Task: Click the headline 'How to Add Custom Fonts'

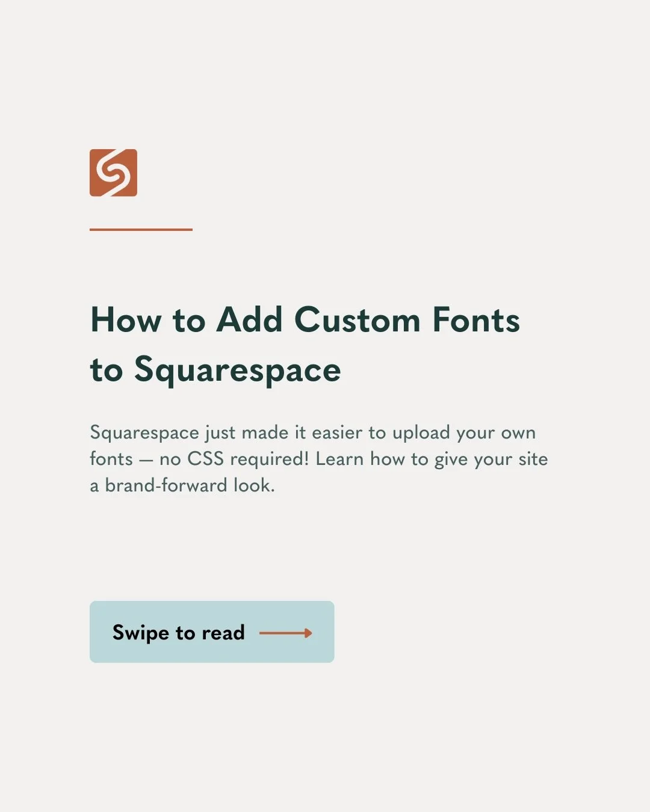Action: (x=305, y=321)
